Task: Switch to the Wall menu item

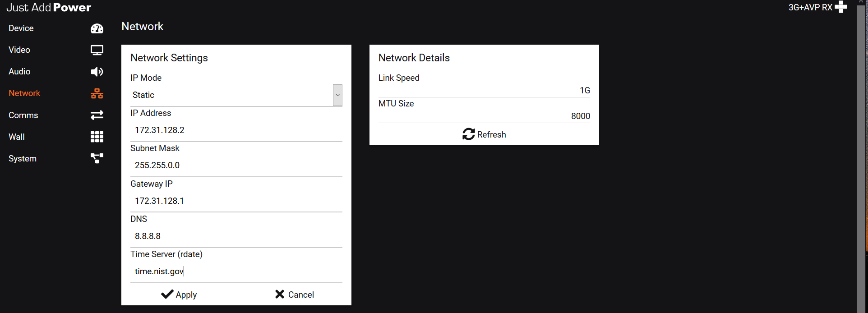Action: pos(17,137)
